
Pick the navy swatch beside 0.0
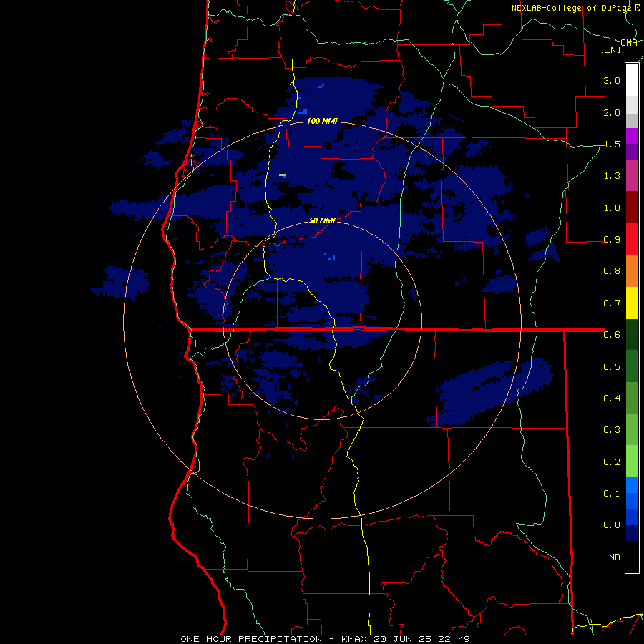point(632,532)
